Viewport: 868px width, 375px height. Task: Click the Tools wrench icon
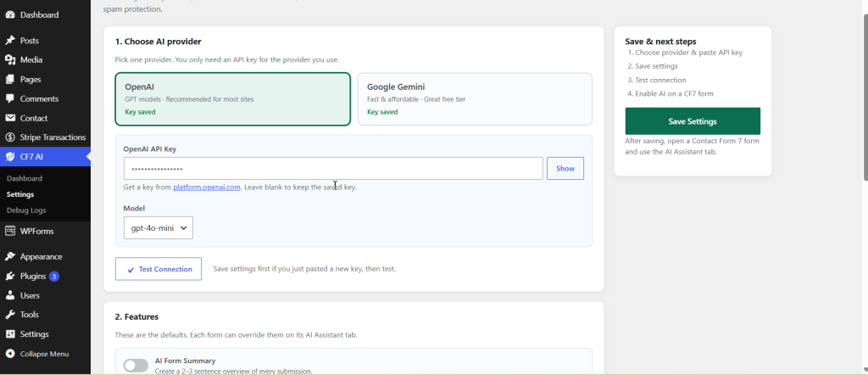pos(10,315)
